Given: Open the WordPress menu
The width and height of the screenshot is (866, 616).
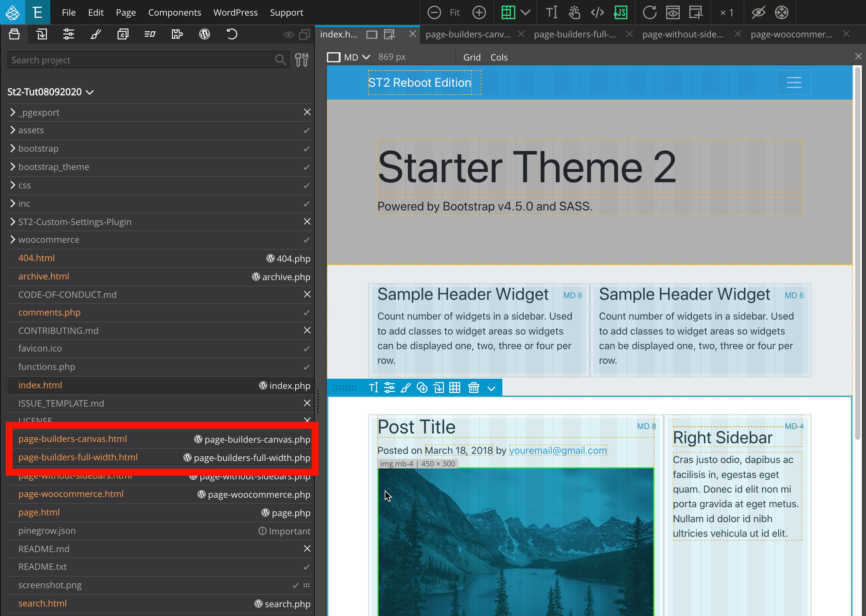Looking at the screenshot, I should click(x=236, y=13).
